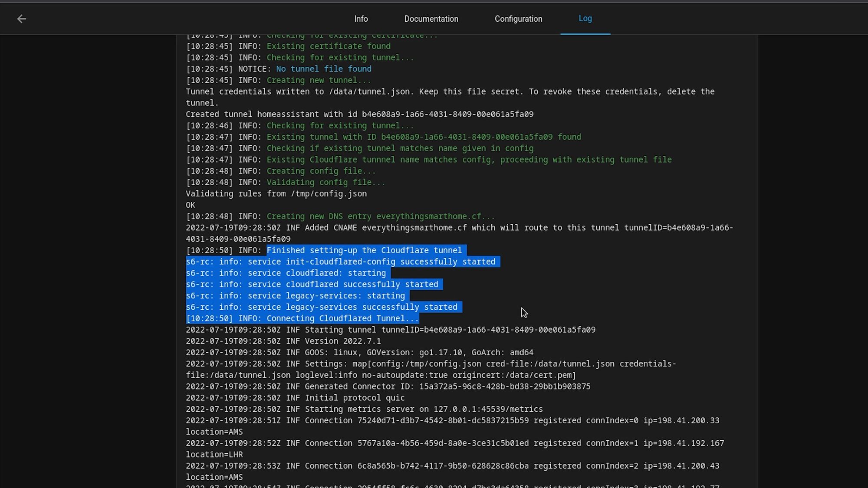The image size is (868, 488).
Task: Go back using the arrow icon
Action: [x=22, y=19]
